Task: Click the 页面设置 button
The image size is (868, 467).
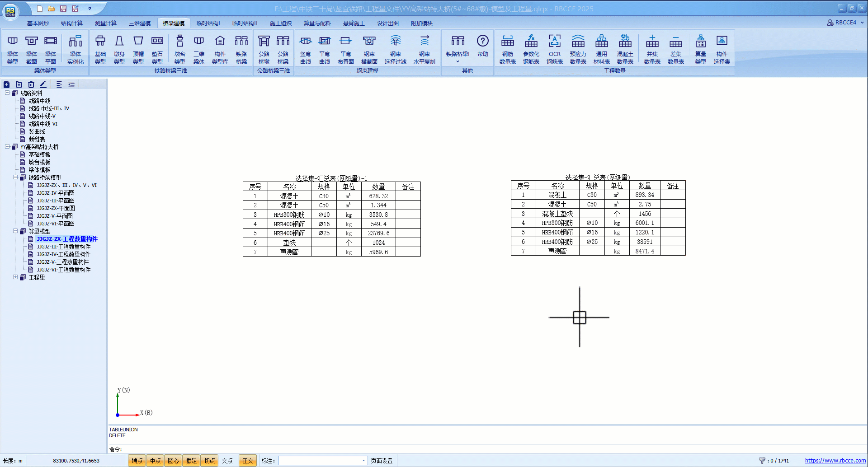Action: (382, 461)
